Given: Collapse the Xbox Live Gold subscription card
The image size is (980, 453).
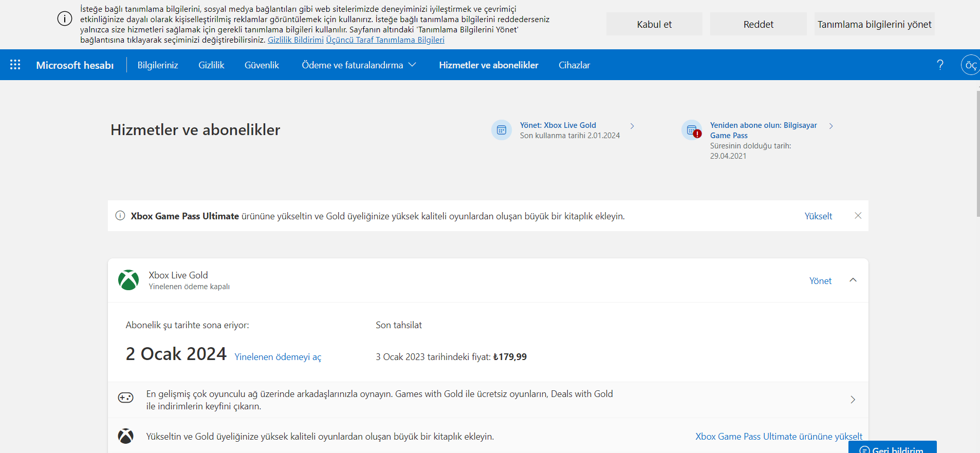Looking at the screenshot, I should point(853,280).
